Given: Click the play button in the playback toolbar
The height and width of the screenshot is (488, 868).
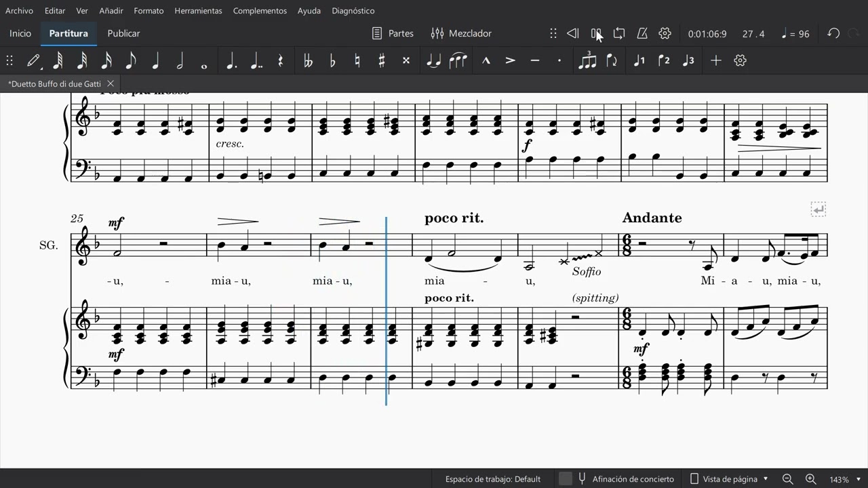Looking at the screenshot, I should tap(596, 33).
